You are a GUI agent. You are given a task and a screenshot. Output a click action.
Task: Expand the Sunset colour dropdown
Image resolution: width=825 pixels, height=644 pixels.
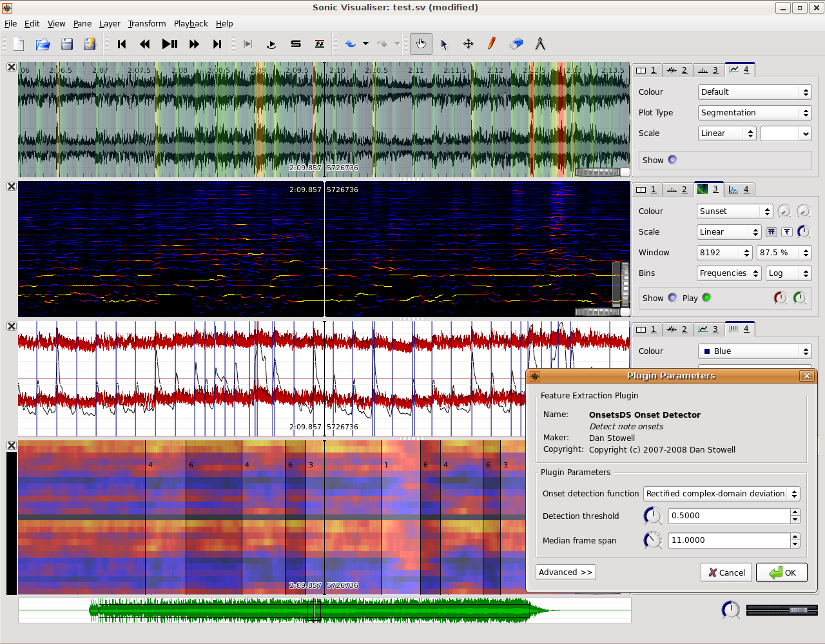pos(735,211)
